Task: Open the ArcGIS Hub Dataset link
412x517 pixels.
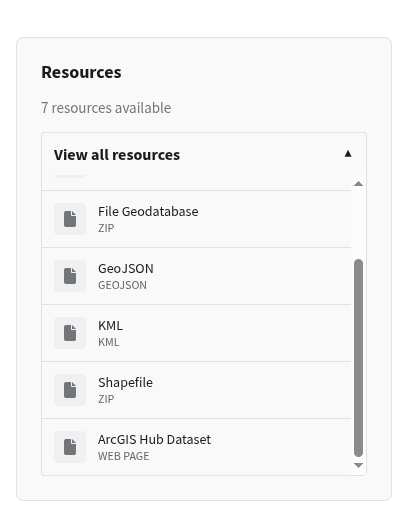Action: click(154, 440)
